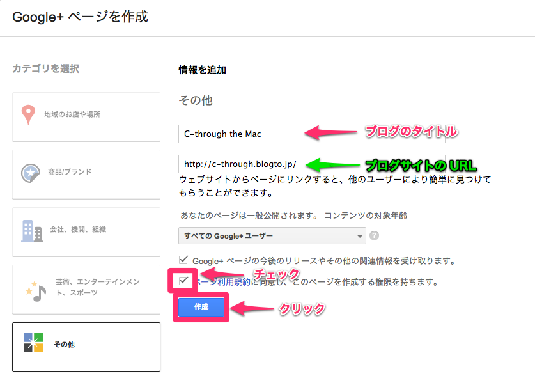Check the page terms agreement checkbox
Viewport: 535px width, 392px height.
tap(183, 281)
